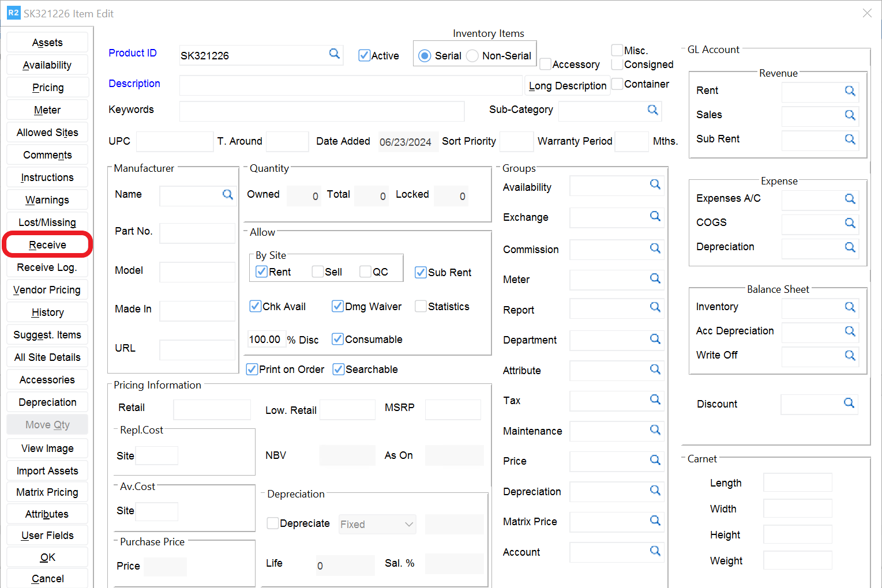882x588 pixels.
Task: Look up Exchange group
Action: (655, 216)
